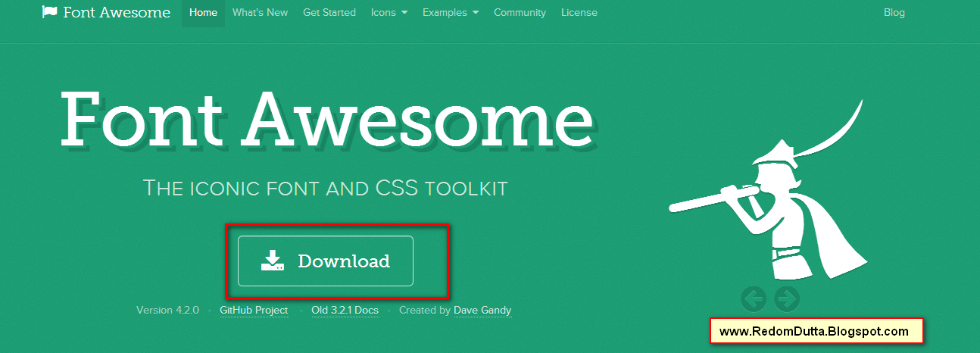
Task: Open the Home nav item
Action: point(203,13)
